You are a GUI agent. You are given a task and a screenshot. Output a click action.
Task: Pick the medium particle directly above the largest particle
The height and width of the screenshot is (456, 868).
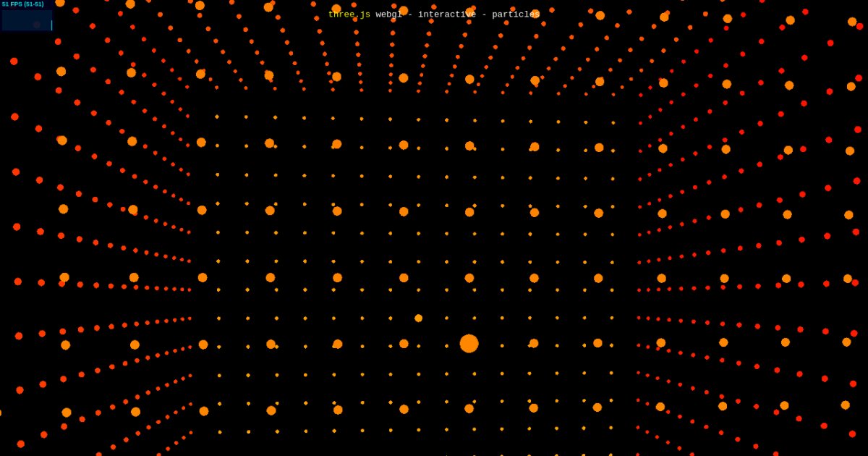coord(469,278)
